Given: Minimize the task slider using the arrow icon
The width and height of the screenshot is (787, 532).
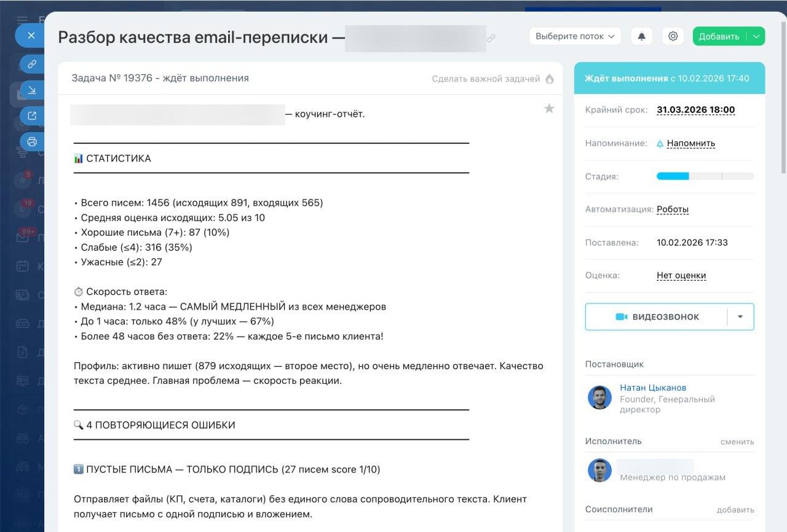Looking at the screenshot, I should (32, 90).
